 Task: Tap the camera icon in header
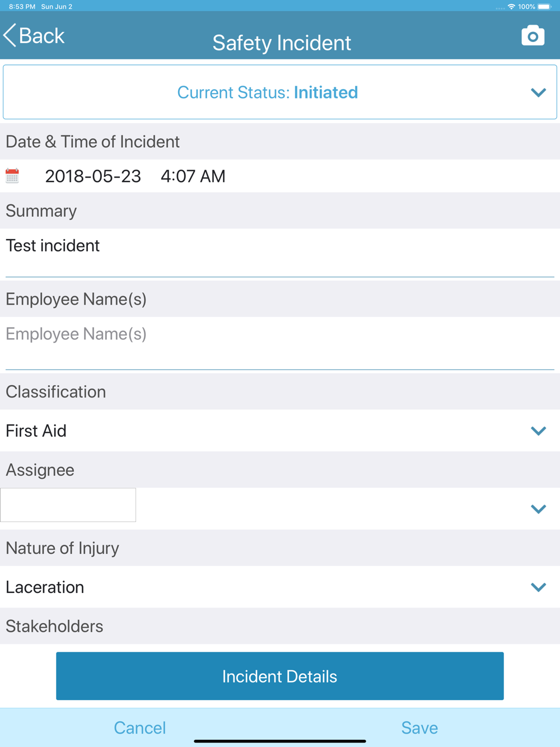pos(533,35)
